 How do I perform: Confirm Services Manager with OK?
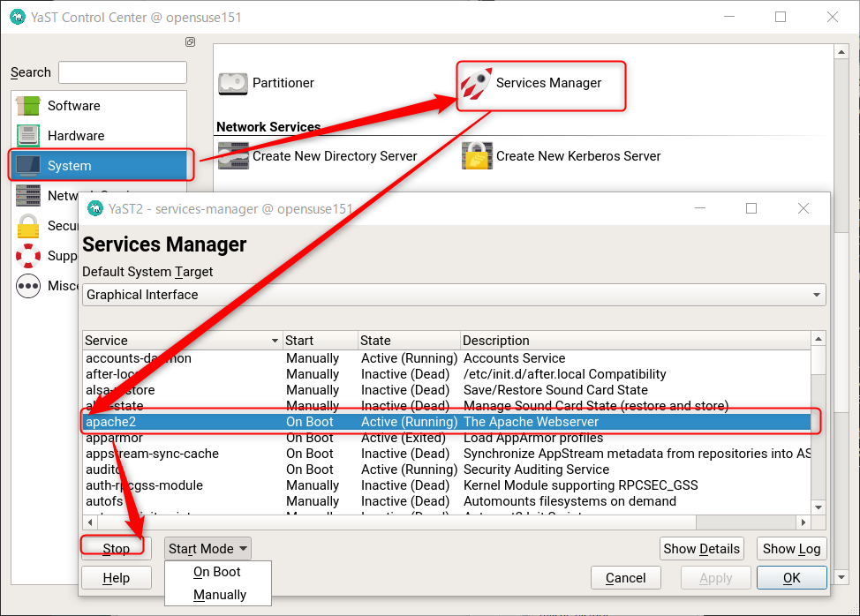coord(791,578)
